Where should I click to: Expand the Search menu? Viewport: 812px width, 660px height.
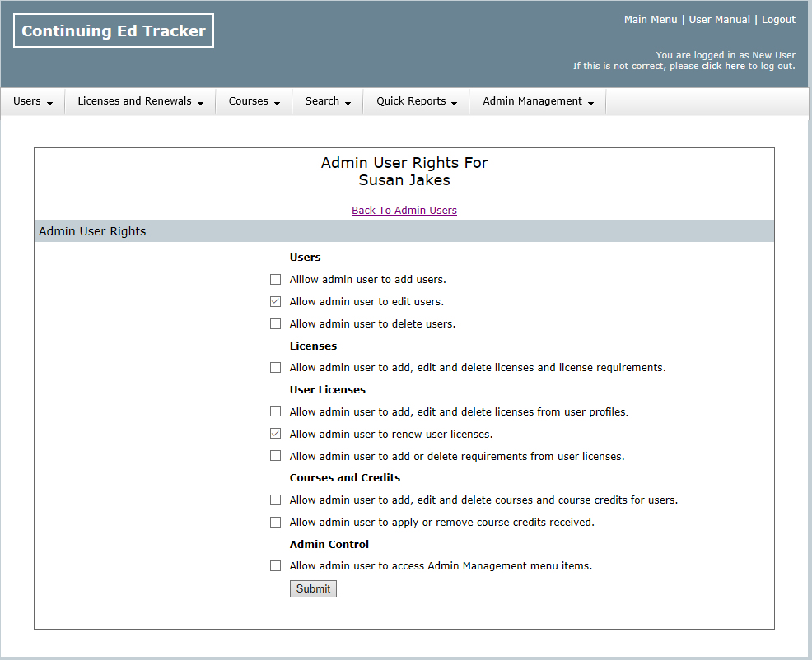pos(328,101)
